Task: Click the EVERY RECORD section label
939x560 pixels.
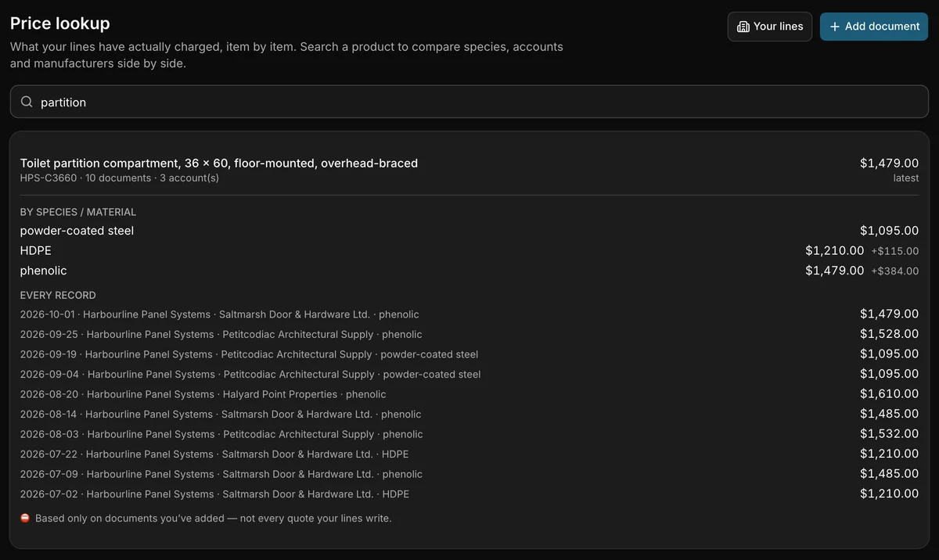Action: coord(58,295)
